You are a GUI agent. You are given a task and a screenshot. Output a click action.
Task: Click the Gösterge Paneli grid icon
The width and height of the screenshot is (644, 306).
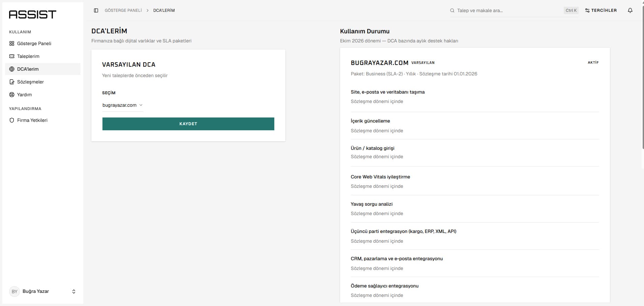click(x=12, y=43)
